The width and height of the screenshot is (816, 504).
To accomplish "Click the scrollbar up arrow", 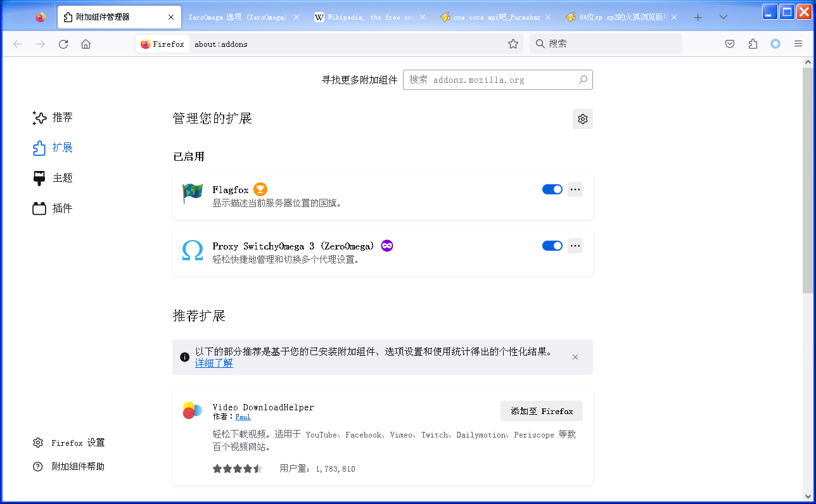I will point(808,62).
